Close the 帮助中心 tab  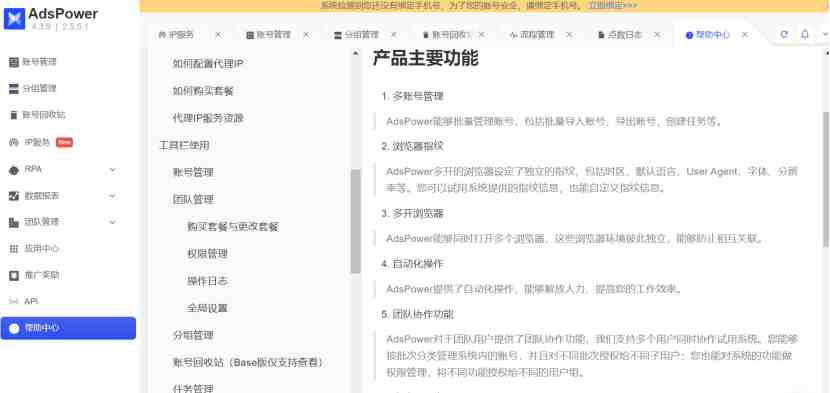pyautogui.click(x=745, y=35)
